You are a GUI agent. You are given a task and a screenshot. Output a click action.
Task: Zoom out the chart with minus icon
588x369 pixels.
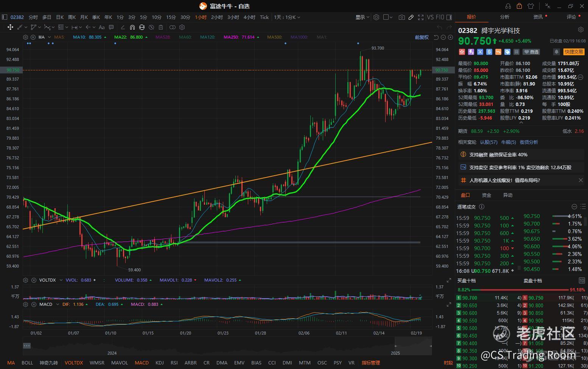click(443, 37)
